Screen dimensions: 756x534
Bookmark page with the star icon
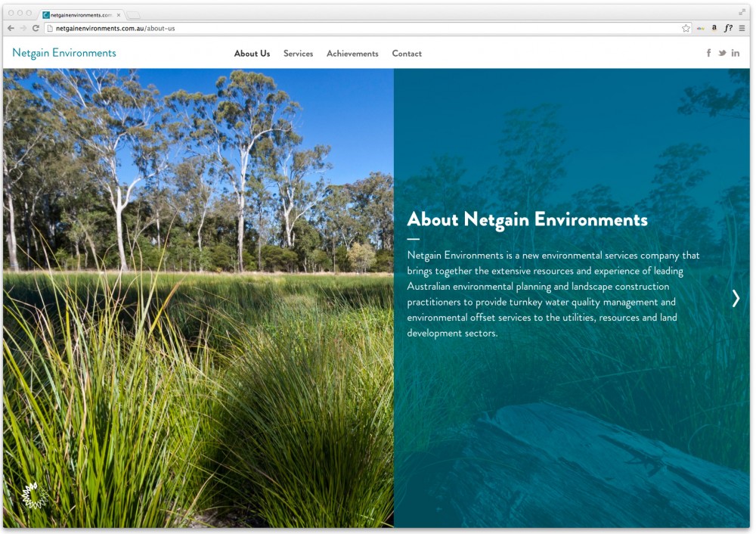pyautogui.click(x=686, y=29)
